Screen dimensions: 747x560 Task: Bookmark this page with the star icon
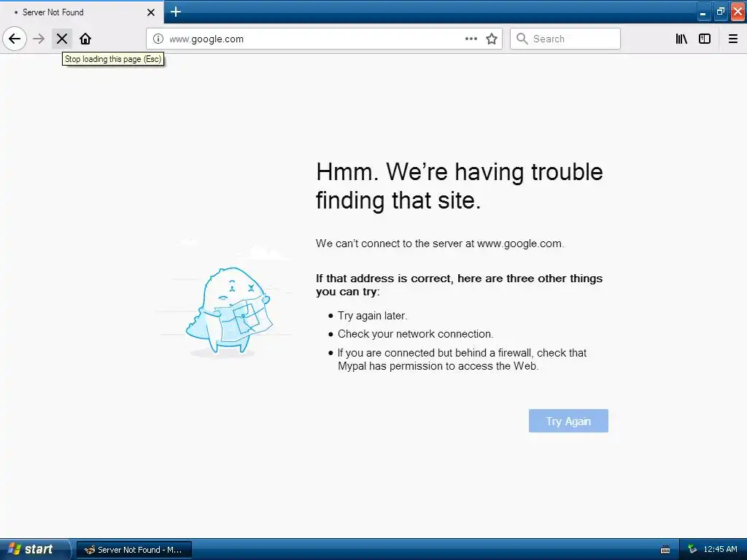coord(492,39)
